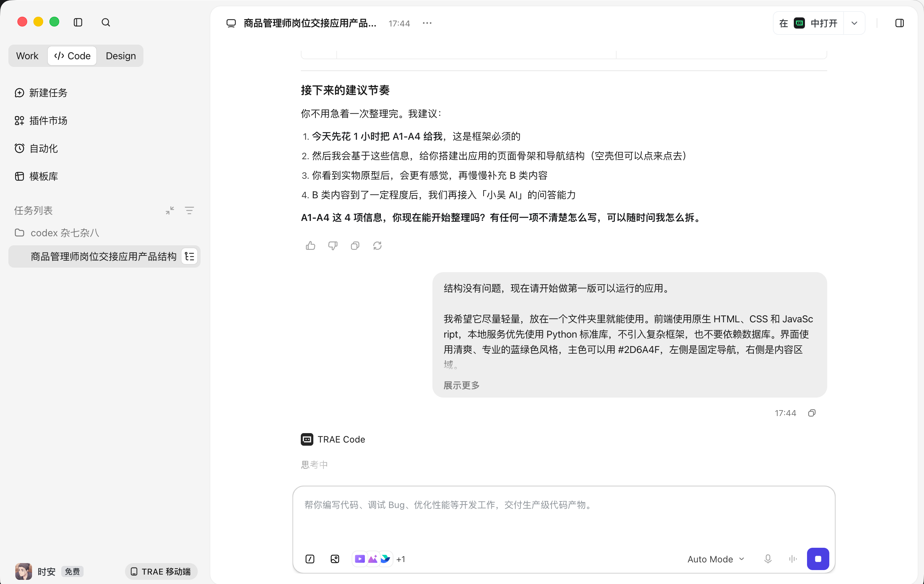
Task: Open 模板库 template library
Action: (36, 176)
